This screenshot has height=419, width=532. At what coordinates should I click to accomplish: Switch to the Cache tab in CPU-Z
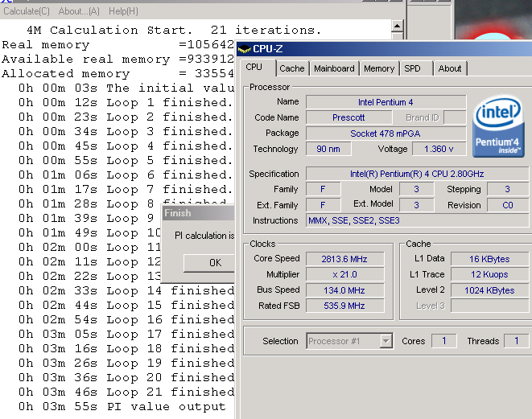pos(292,68)
